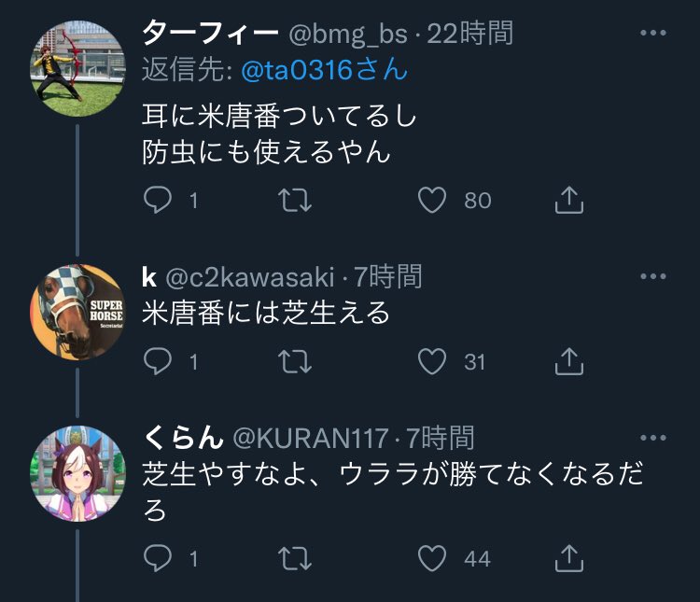This screenshot has width=700, height=602.
Task: Open くらん's anime girl avatar
Action: pos(78,469)
